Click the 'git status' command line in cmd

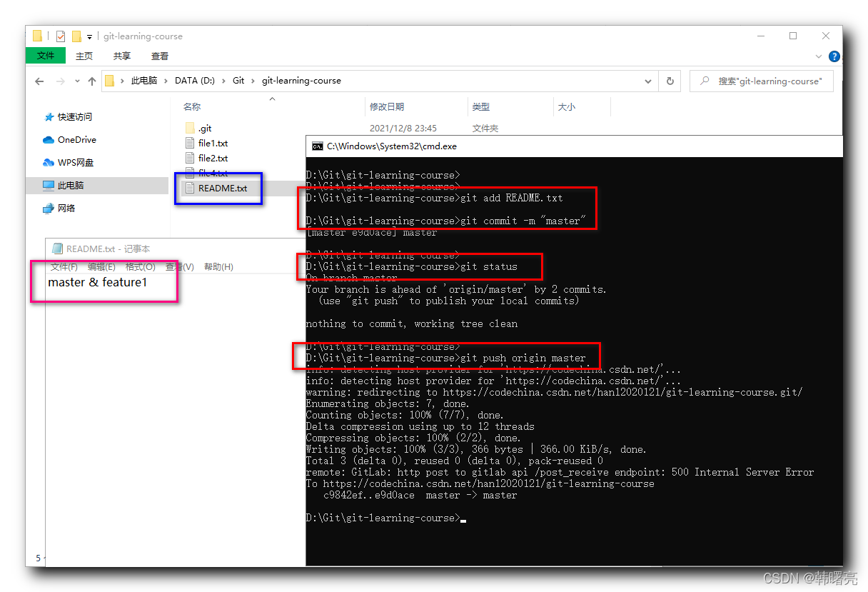411,266
